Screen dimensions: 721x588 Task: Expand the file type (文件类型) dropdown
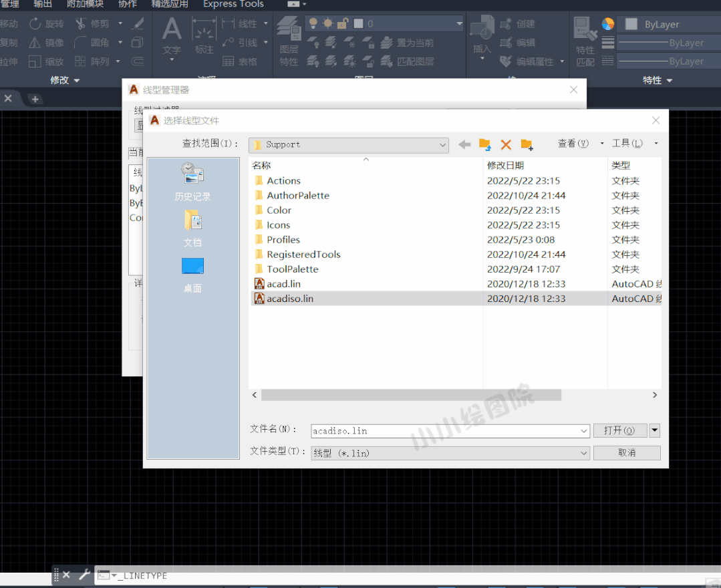[x=583, y=453]
